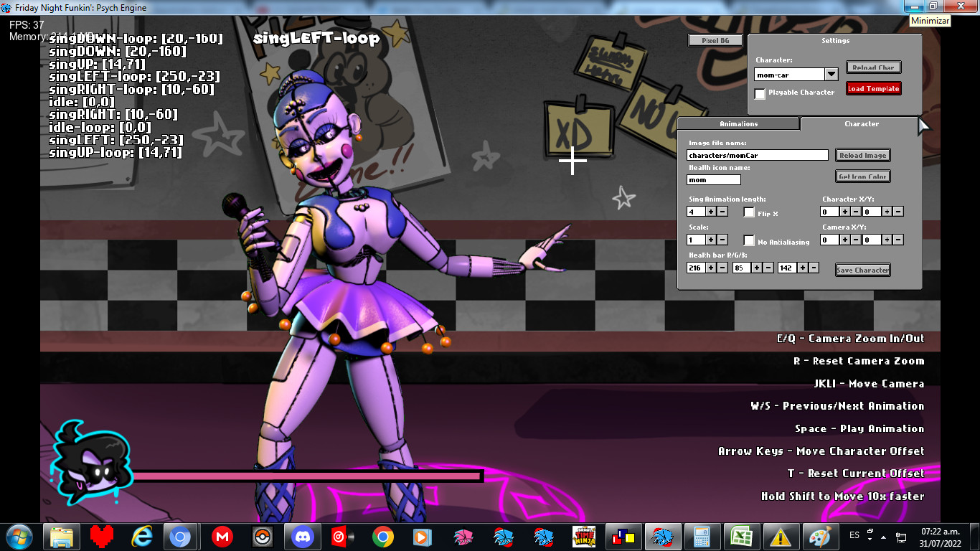Image resolution: width=980 pixels, height=551 pixels.
Task: Launch the red pixel heart taskbar app
Action: coord(102,536)
